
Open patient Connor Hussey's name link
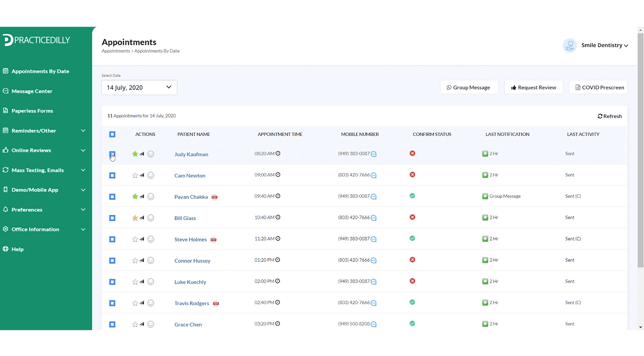(192, 261)
